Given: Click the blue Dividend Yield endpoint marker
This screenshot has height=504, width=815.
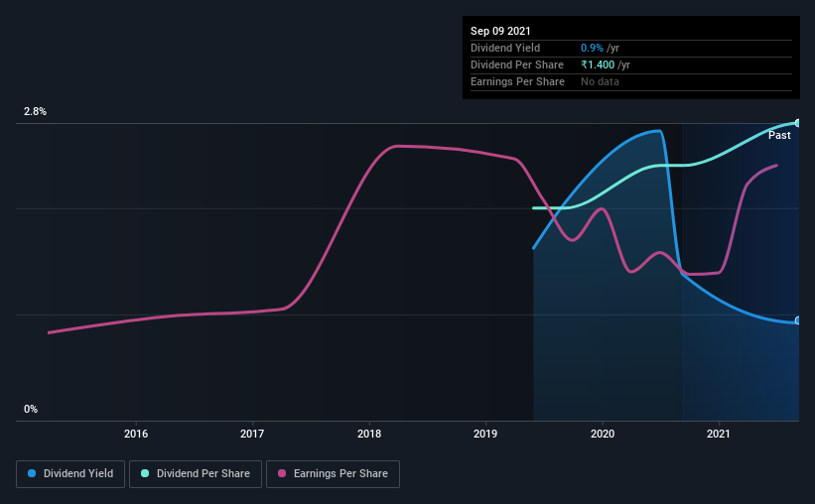Looking at the screenshot, I should (797, 320).
